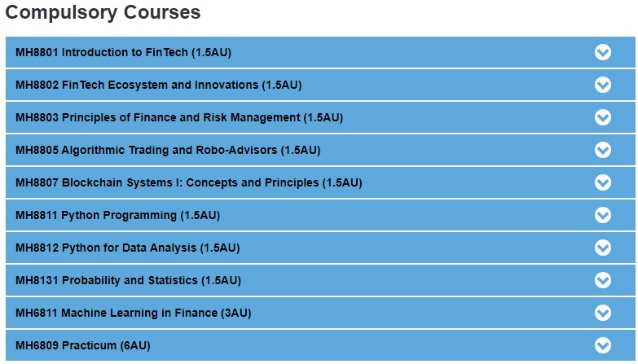638x364 pixels.
Task: Open MH6811 Machine Learning in Finance row
Action: 133,314
